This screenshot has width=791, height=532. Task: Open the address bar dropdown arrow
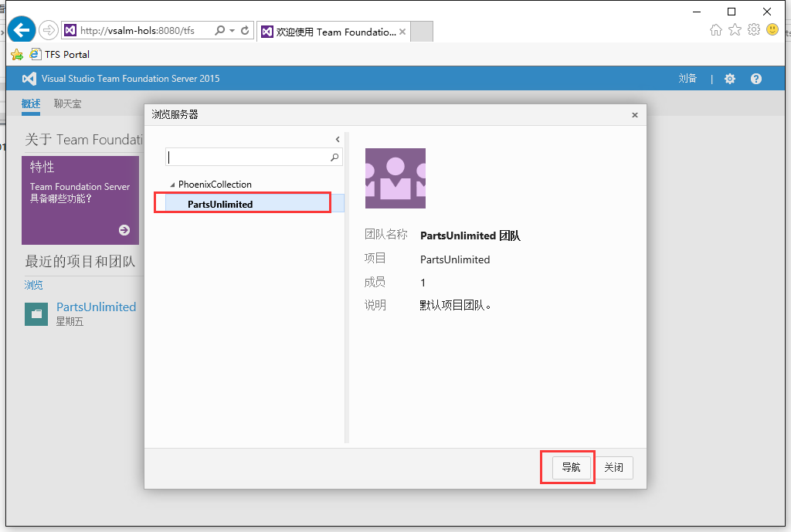[232, 31]
